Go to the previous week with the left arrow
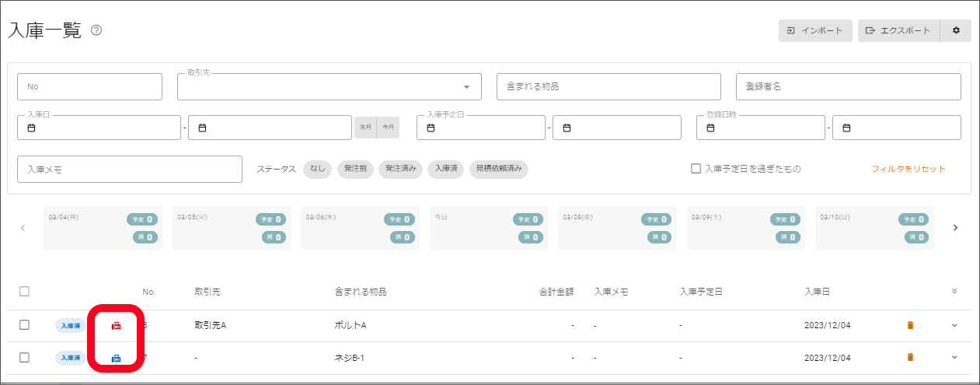The height and width of the screenshot is (385, 980). [23, 228]
